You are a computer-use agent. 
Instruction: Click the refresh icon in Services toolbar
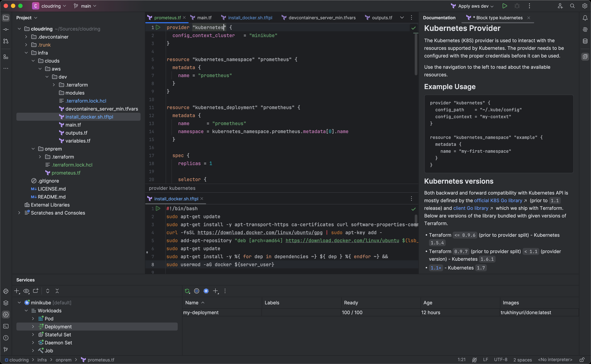tap(187, 291)
